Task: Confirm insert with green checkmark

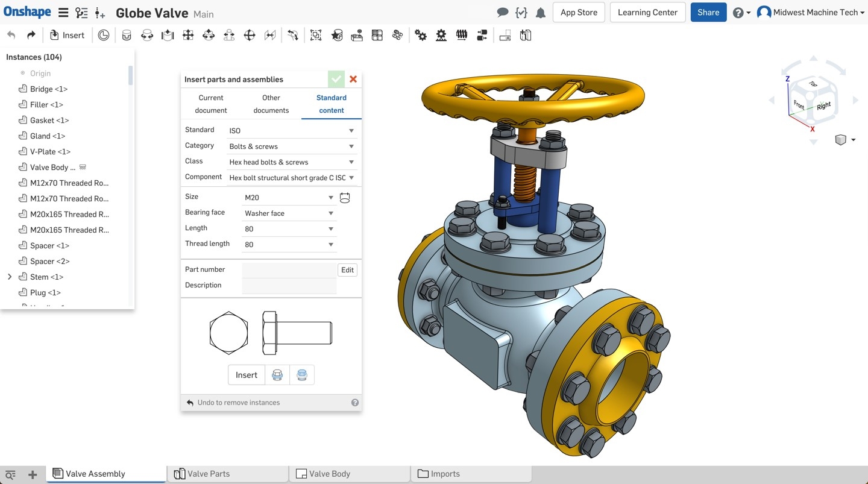Action: click(x=336, y=79)
